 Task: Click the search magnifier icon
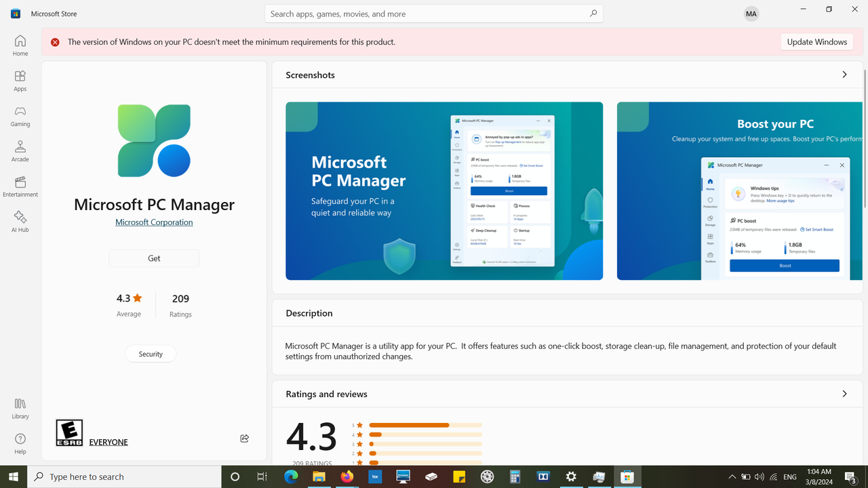[x=593, y=14]
